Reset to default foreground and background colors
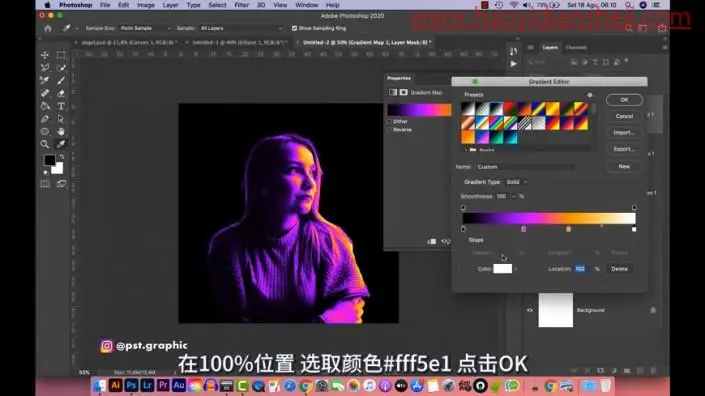 click(45, 172)
